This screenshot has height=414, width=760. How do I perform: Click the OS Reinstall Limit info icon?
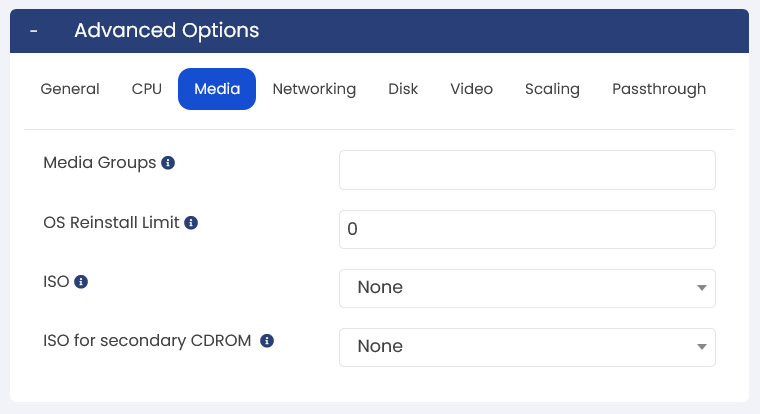(191, 223)
